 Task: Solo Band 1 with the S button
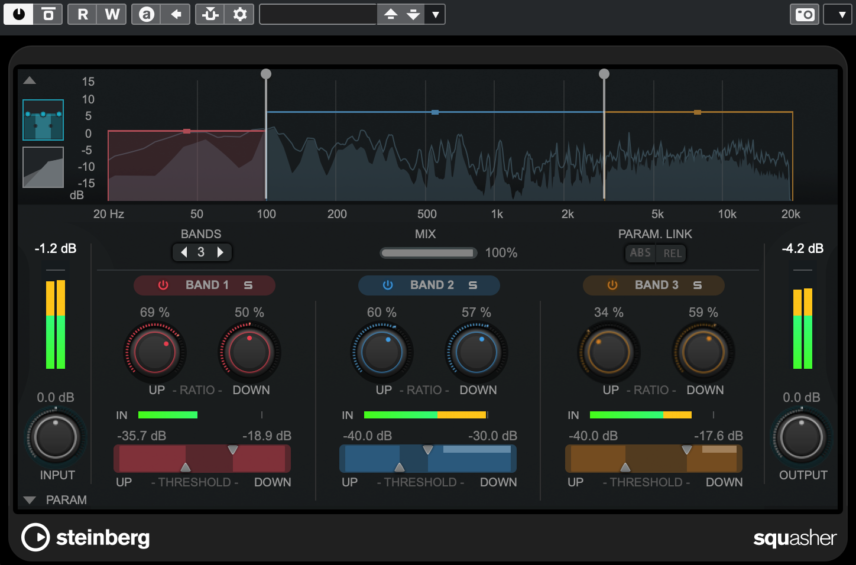(248, 285)
